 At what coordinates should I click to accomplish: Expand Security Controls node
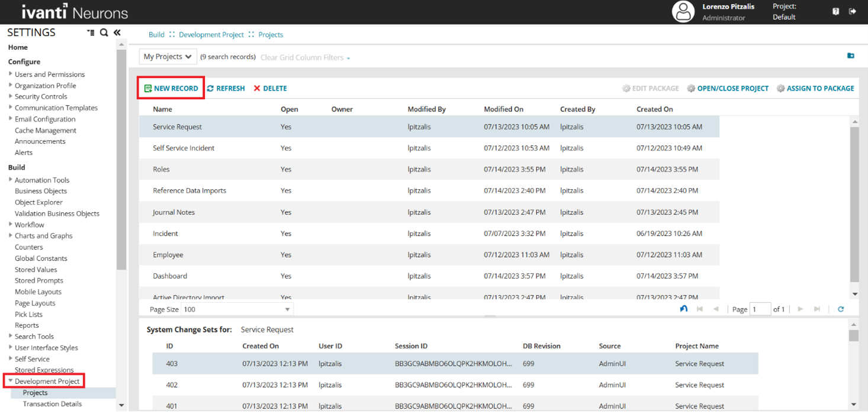click(x=11, y=96)
